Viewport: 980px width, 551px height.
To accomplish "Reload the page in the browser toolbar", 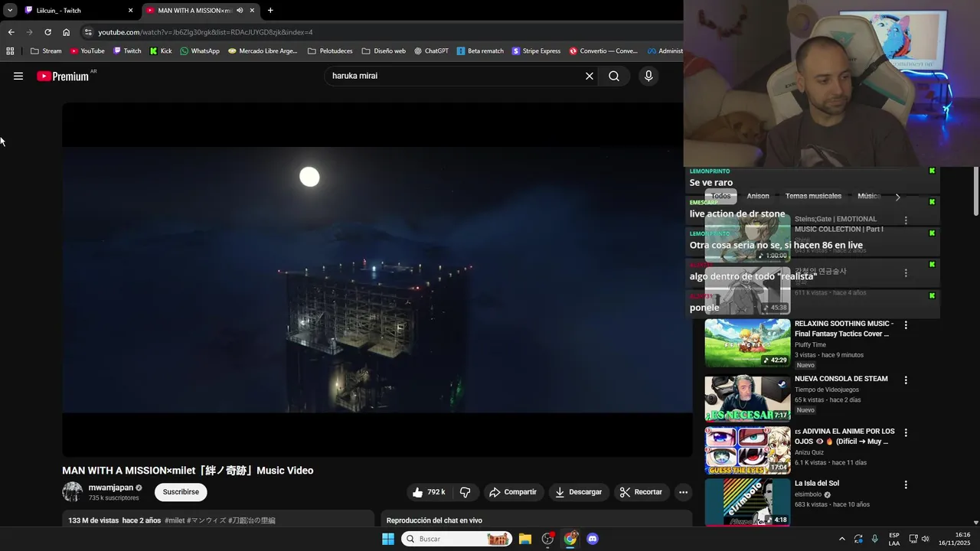I will 47,32.
